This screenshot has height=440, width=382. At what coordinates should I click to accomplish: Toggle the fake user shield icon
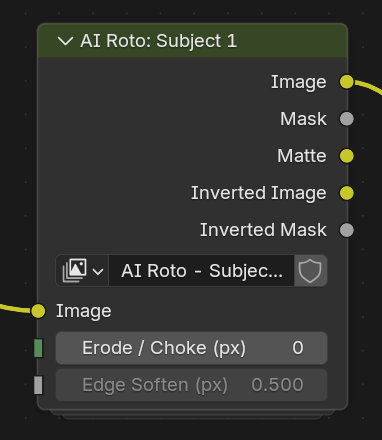[310, 271]
